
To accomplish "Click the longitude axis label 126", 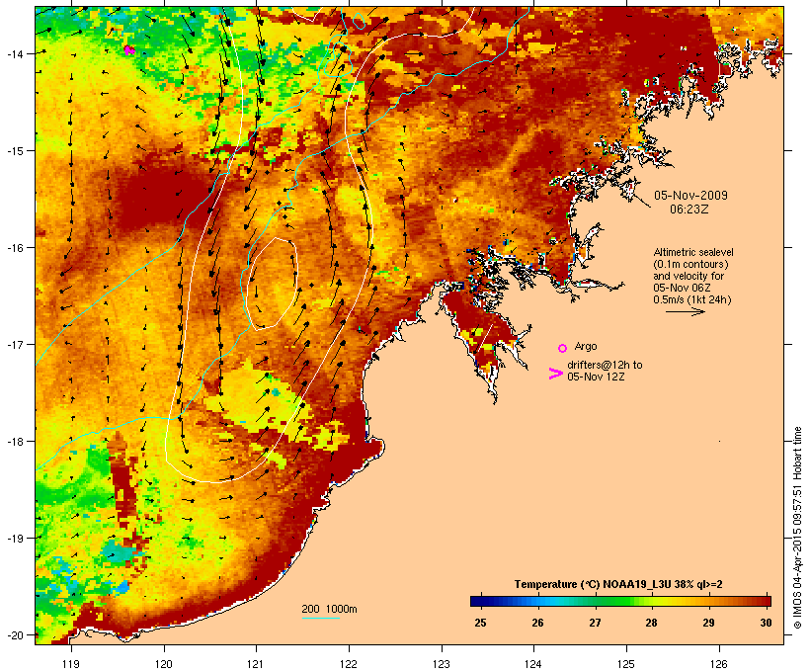I will [719, 664].
